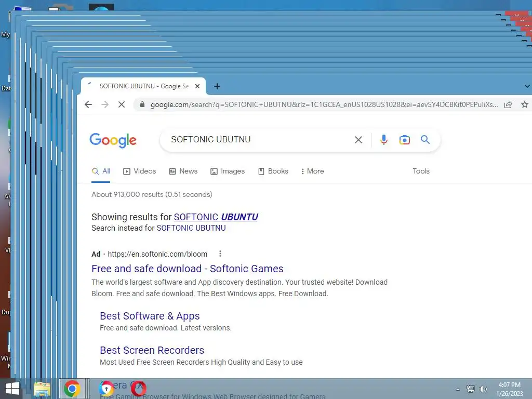Stop loading the page
The image size is (532, 399).
(x=122, y=104)
